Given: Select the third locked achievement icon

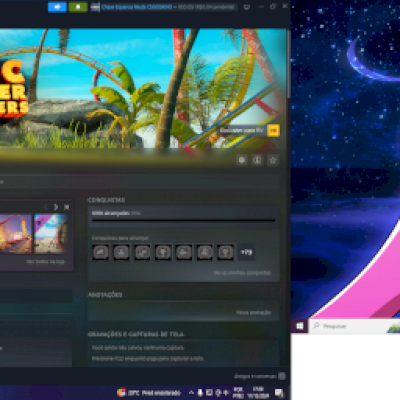Looking at the screenshot, I should click(142, 252).
